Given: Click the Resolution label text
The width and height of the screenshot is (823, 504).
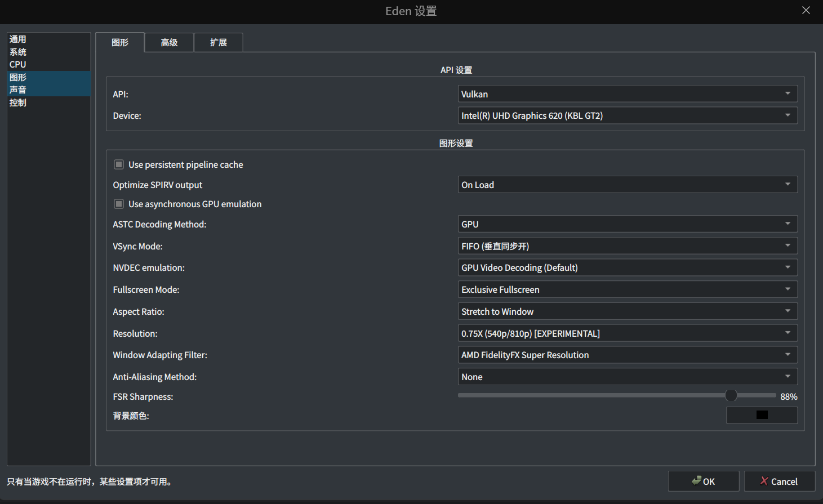Looking at the screenshot, I should (x=135, y=333).
